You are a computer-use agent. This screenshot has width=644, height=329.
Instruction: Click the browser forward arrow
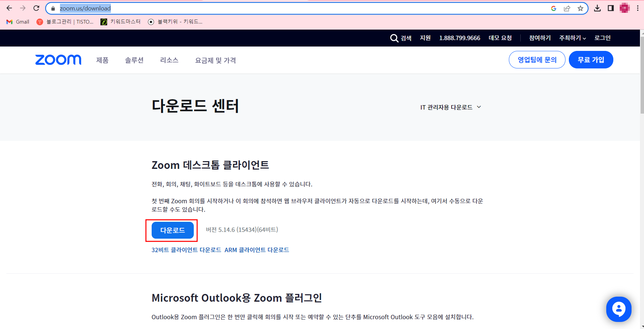click(23, 8)
